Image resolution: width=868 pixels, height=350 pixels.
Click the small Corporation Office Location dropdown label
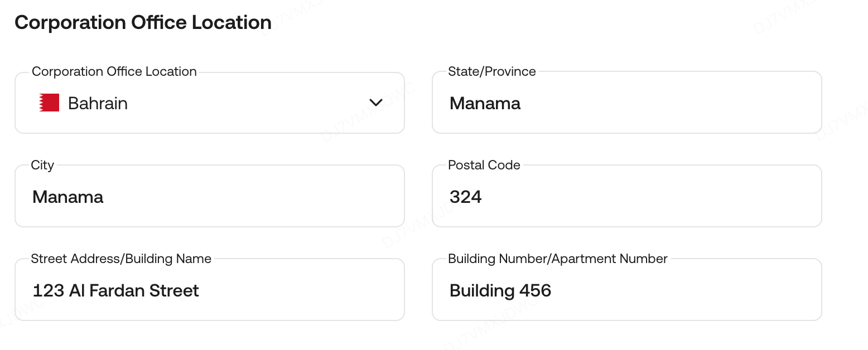coord(114,71)
